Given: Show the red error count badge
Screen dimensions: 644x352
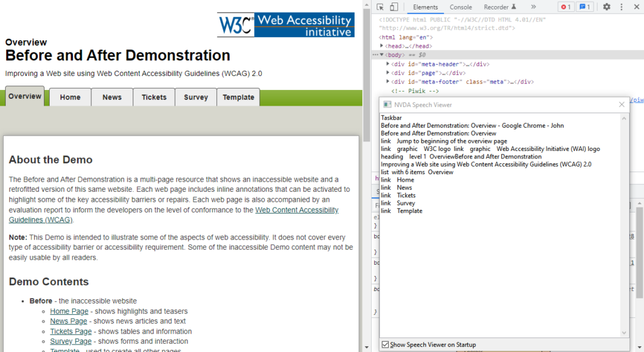Looking at the screenshot, I should (566, 7).
